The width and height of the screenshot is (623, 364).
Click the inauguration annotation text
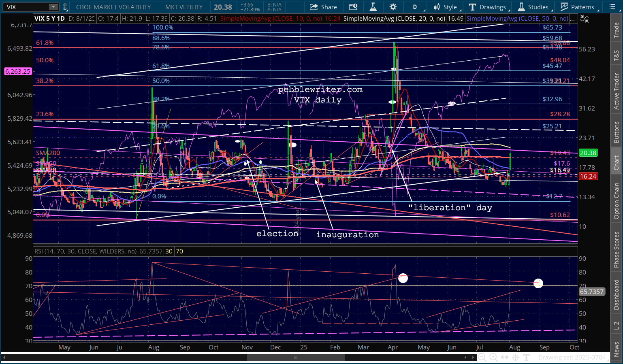(x=348, y=235)
